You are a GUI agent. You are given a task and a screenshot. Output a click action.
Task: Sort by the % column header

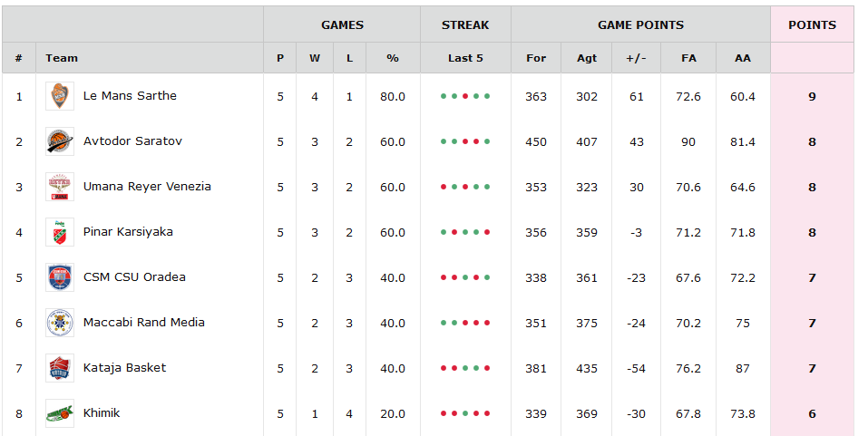(393, 58)
